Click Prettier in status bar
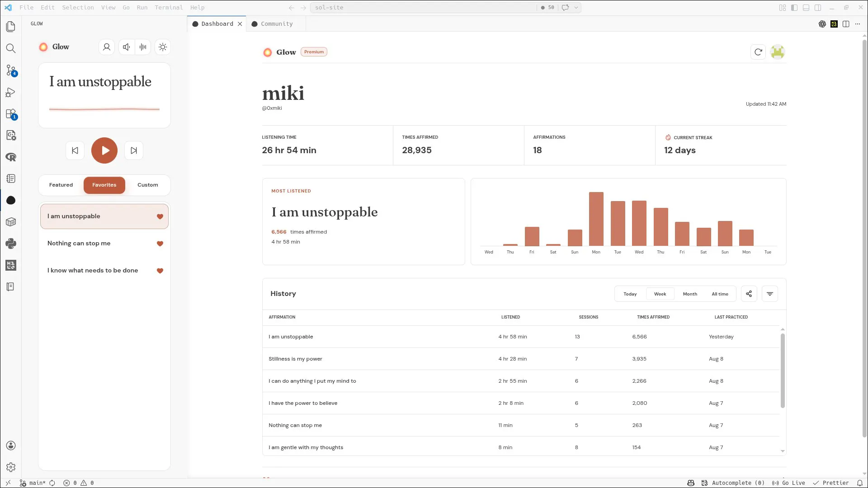The image size is (868, 488). 831,483
